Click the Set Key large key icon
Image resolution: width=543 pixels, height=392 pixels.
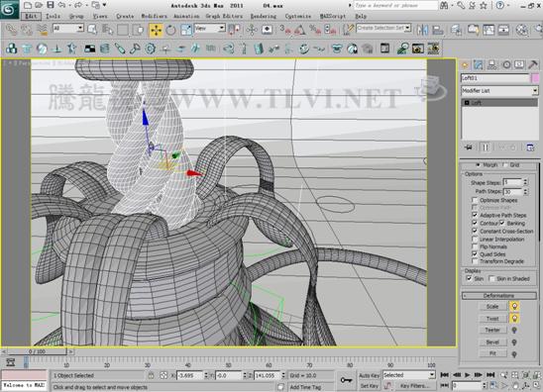(x=346, y=380)
